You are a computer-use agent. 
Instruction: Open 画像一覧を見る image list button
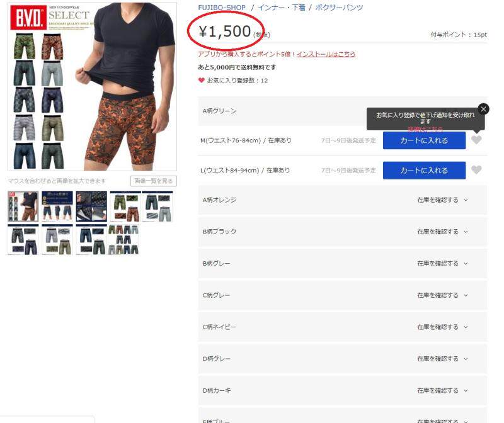click(x=154, y=181)
